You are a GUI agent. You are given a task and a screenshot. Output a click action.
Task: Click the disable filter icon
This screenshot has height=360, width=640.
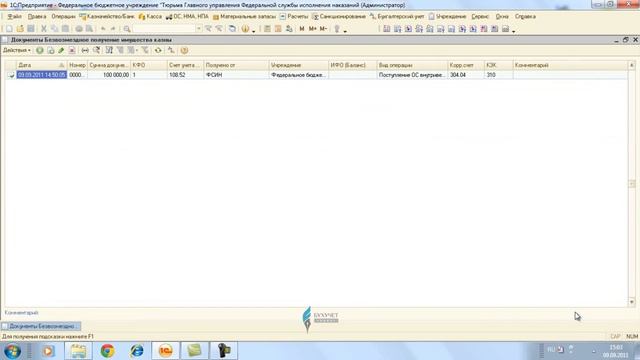pyautogui.click(x=145, y=50)
